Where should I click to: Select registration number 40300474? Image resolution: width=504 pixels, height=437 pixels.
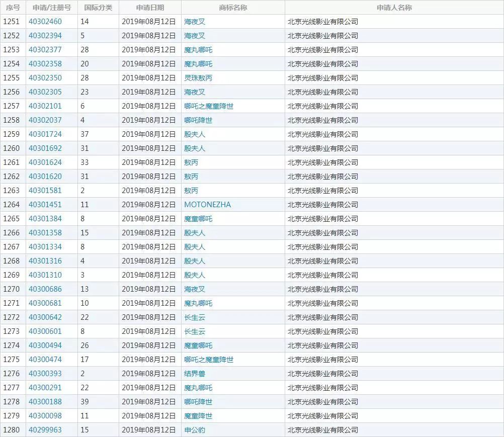click(x=45, y=360)
